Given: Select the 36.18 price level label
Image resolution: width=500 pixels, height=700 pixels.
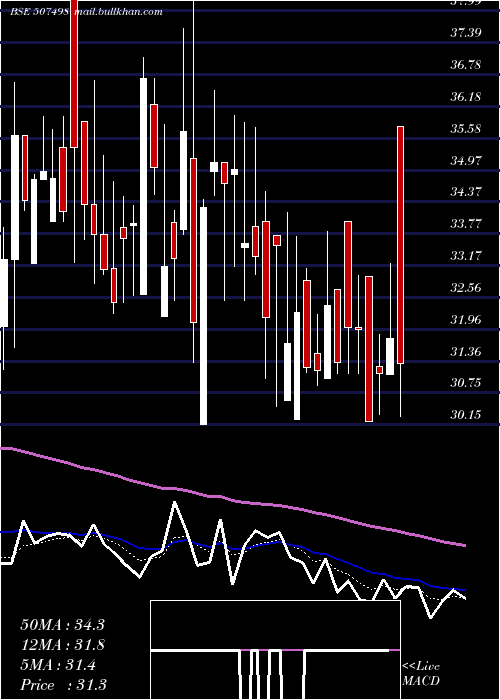Looking at the screenshot, I should click(465, 97).
